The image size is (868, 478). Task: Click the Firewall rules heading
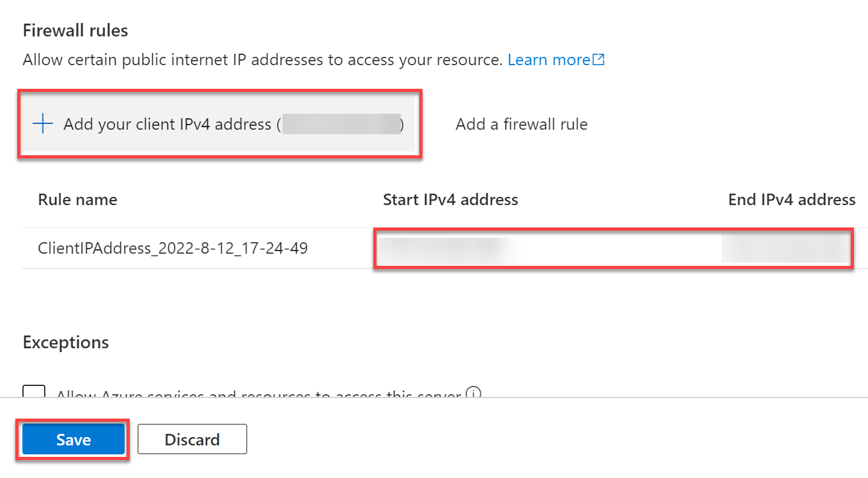[75, 30]
